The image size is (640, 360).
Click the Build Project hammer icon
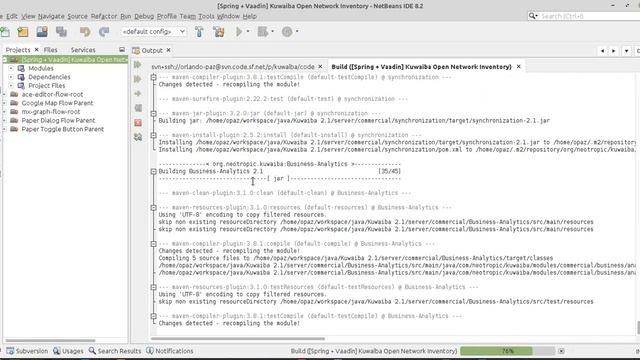199,32
